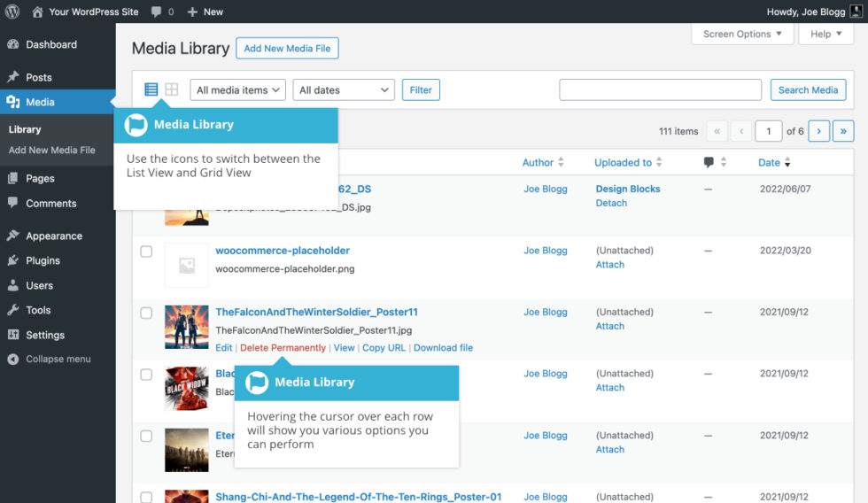Click the Black Widow poster thumbnail
This screenshot has height=503, width=868.
pos(187,389)
